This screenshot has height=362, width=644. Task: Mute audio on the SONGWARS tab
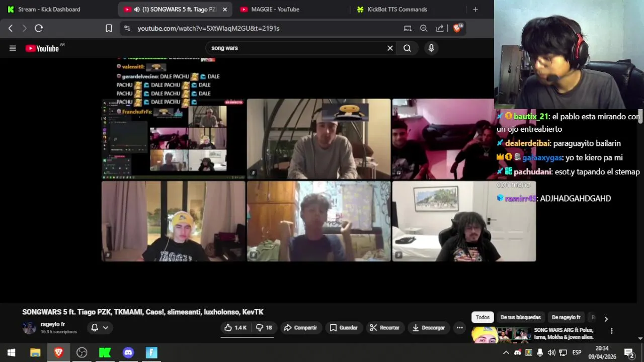(x=137, y=9)
